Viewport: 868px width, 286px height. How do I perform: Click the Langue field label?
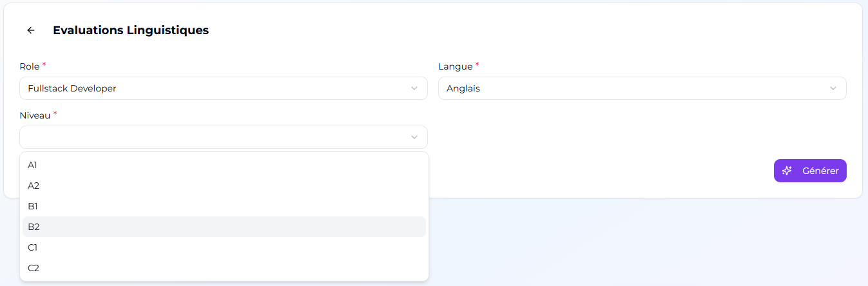coord(455,66)
